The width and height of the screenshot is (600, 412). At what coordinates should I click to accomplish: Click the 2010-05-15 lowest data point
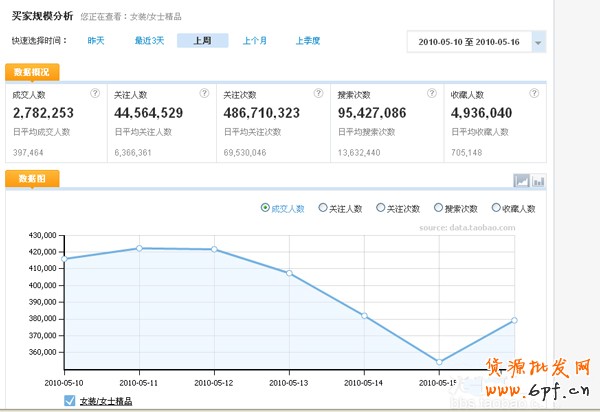[439, 362]
